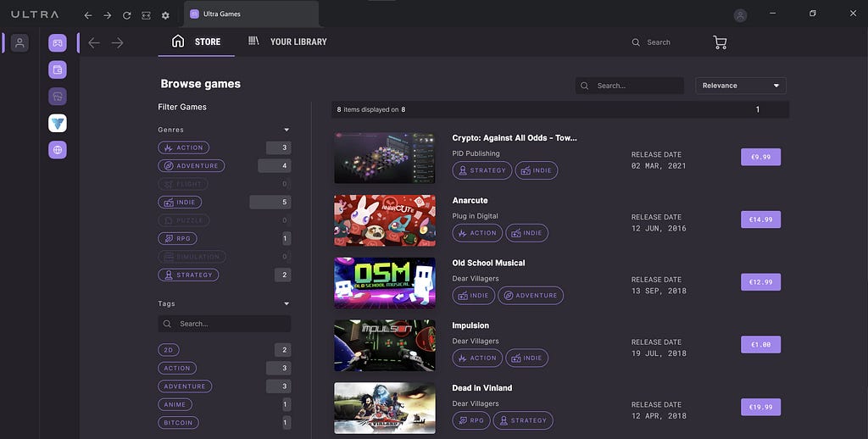Open the Old School Musical thumbnail
Viewport: 868px width, 439px height.
385,283
